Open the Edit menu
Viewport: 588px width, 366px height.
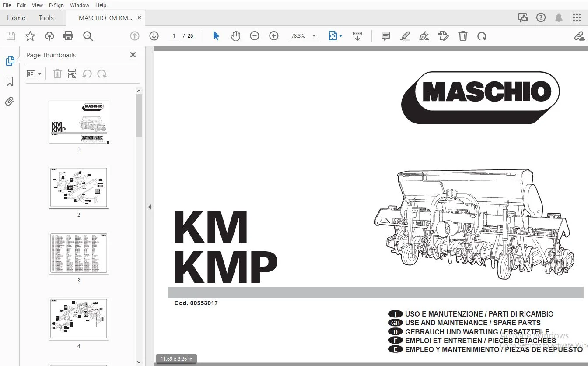[21, 5]
